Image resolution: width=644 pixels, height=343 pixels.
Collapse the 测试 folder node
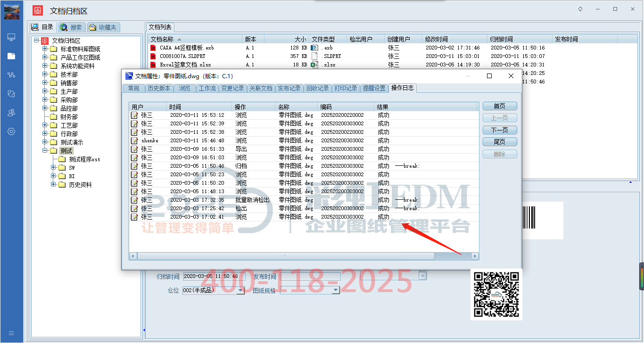[x=45, y=151]
